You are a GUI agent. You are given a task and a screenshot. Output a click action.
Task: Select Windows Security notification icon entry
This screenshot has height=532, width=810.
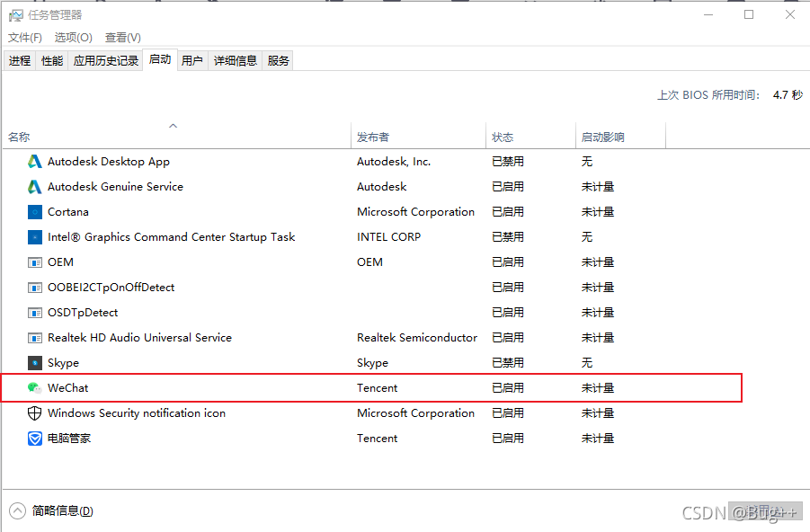pos(137,413)
